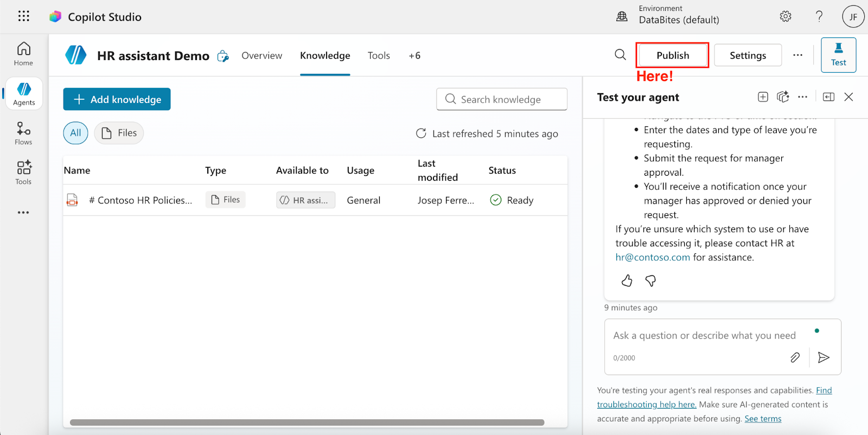868x435 pixels.
Task: Click the Copilot Studio logo
Action: (55, 17)
